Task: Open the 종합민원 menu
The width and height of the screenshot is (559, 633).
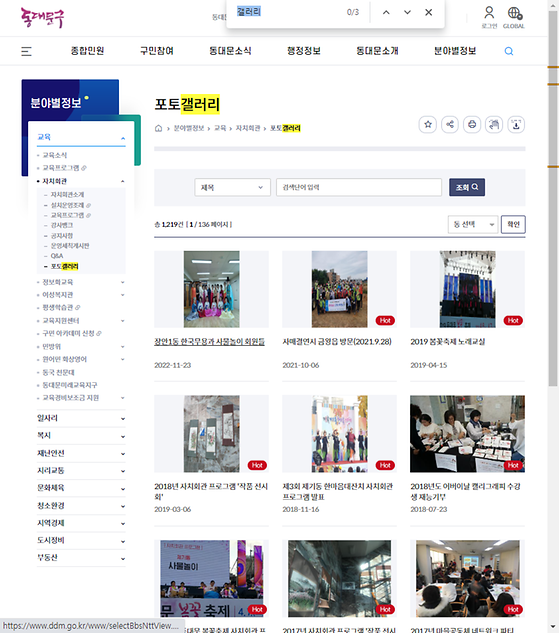Action: point(88,51)
